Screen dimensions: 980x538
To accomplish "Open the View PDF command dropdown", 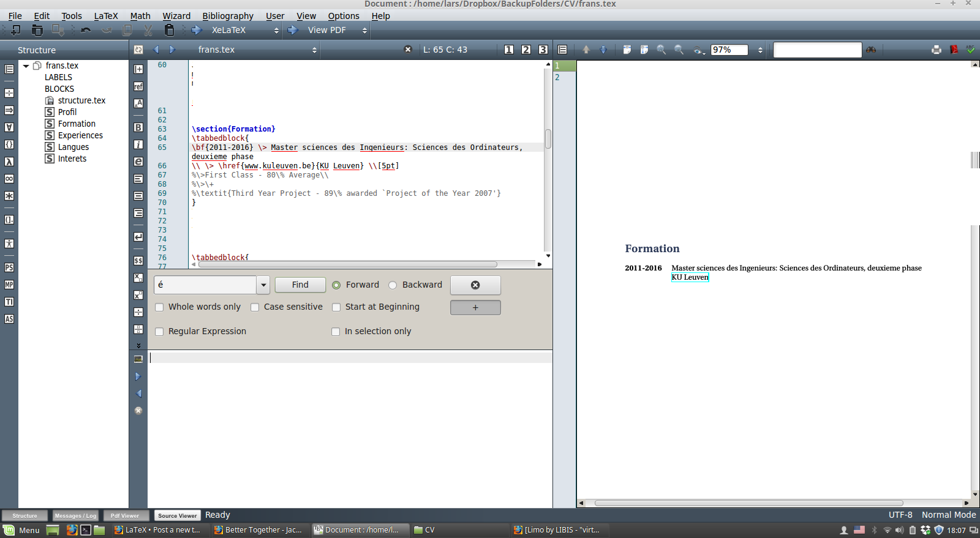I will point(364,30).
